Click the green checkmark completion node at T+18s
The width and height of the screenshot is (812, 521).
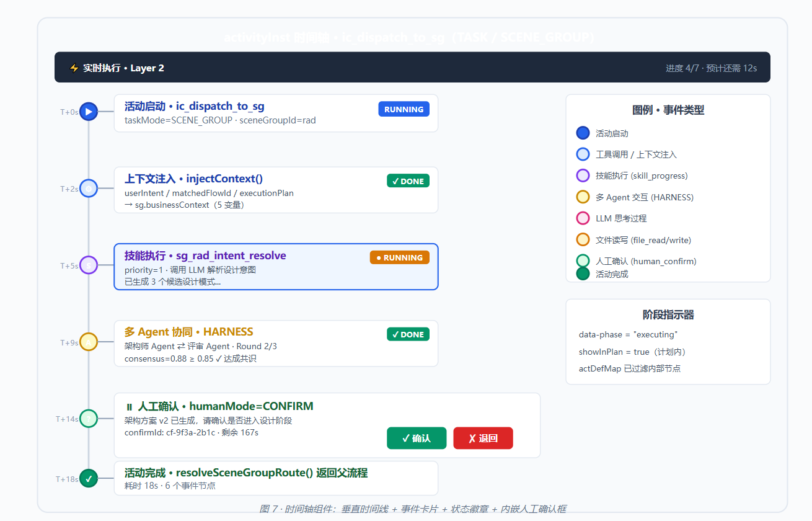[x=89, y=478]
